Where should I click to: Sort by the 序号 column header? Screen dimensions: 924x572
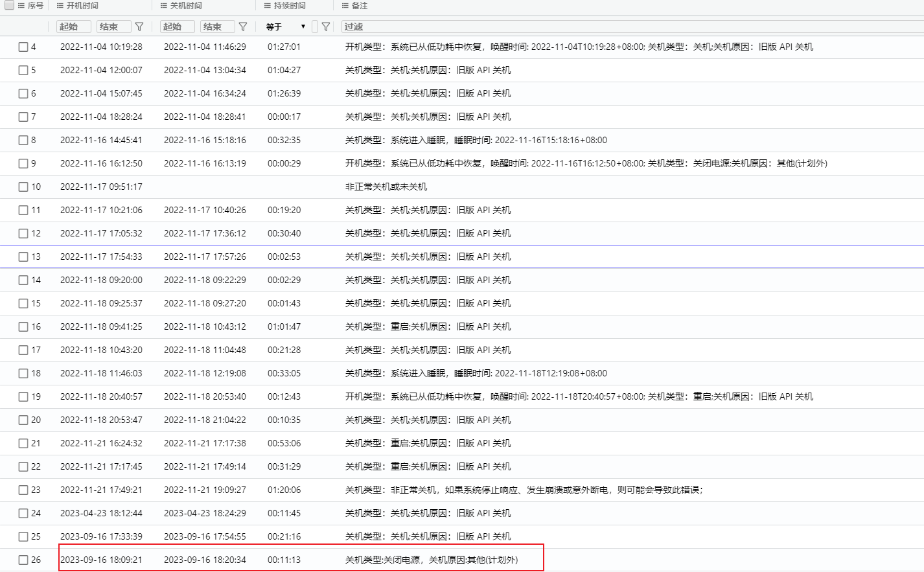(x=36, y=6)
